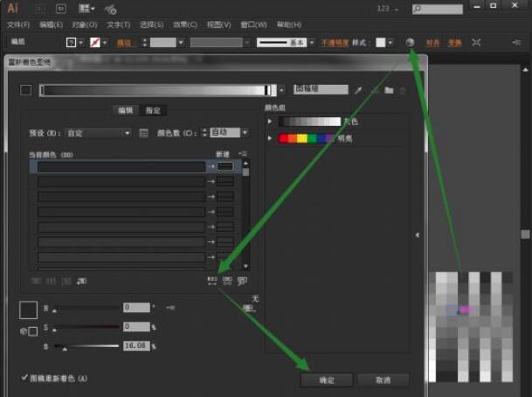532x397 pixels.
Task: Expand the gray color group
Action: pos(270,122)
